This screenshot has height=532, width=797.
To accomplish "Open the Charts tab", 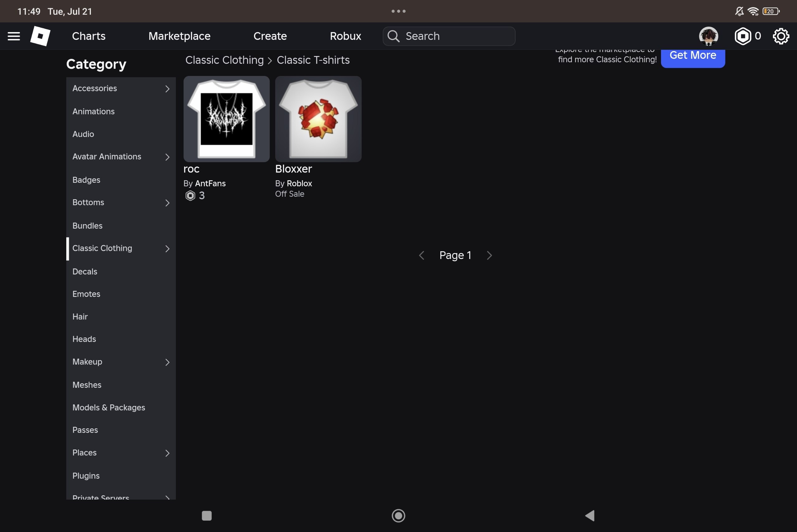I will coord(88,36).
